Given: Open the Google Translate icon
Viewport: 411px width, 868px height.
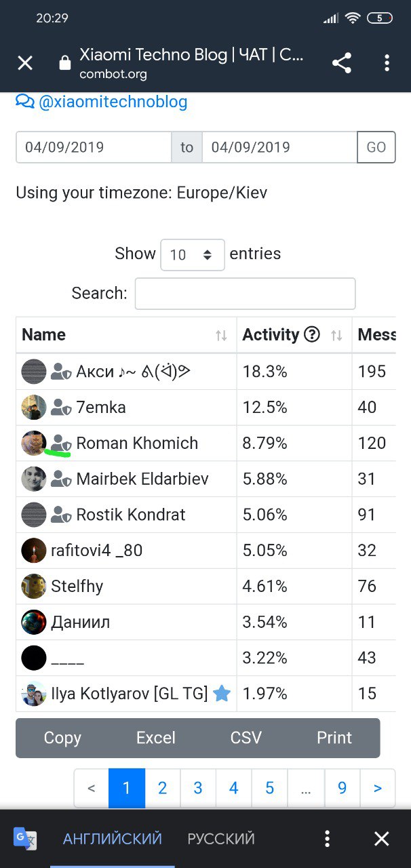Looking at the screenshot, I should coord(26,839).
